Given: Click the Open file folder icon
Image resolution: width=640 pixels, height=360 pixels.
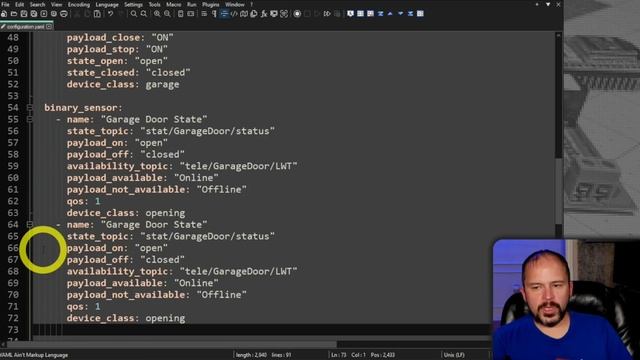Looking at the screenshot, I should pyautogui.click(x=14, y=14).
